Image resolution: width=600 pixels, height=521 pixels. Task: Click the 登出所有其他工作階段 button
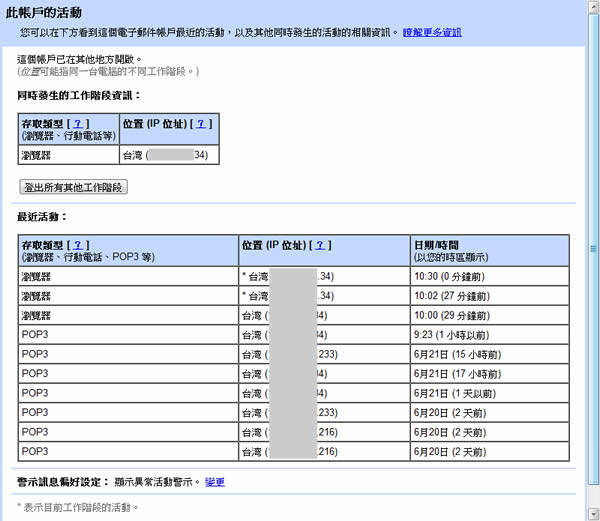[74, 187]
